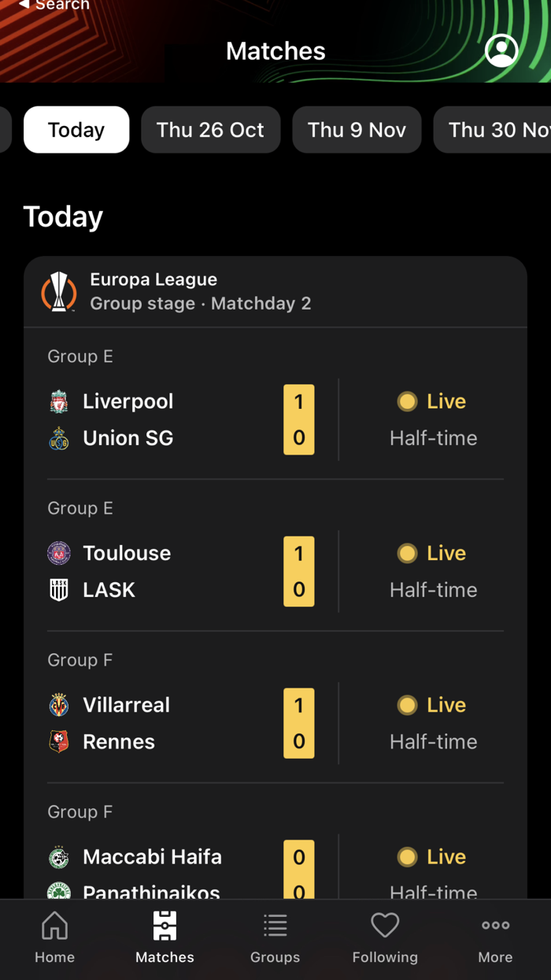The width and height of the screenshot is (551, 980).
Task: Select the Liverpool club crest
Action: [x=61, y=401]
